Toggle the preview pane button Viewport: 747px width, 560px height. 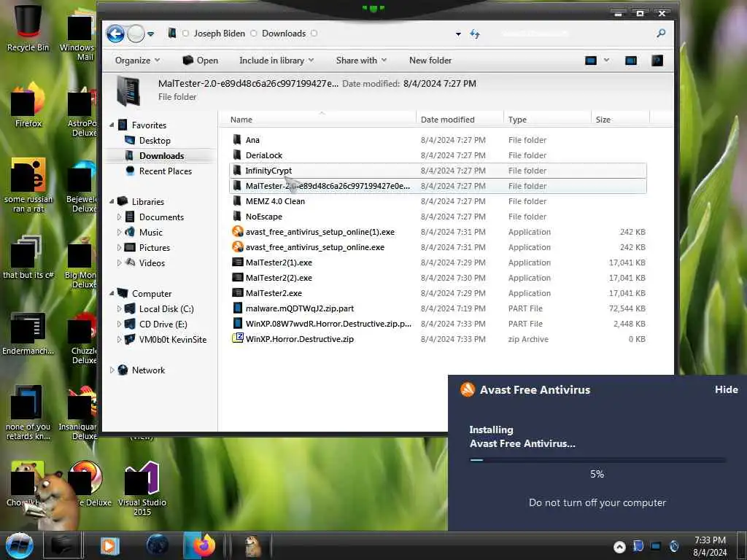pyautogui.click(x=631, y=61)
